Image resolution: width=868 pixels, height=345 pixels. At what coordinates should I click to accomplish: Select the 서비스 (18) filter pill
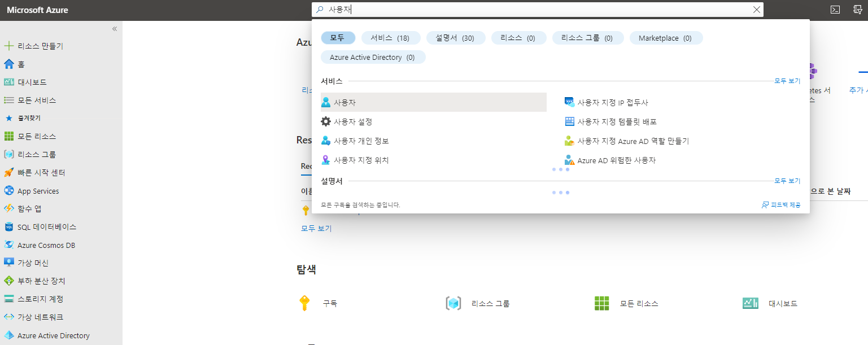tap(391, 38)
